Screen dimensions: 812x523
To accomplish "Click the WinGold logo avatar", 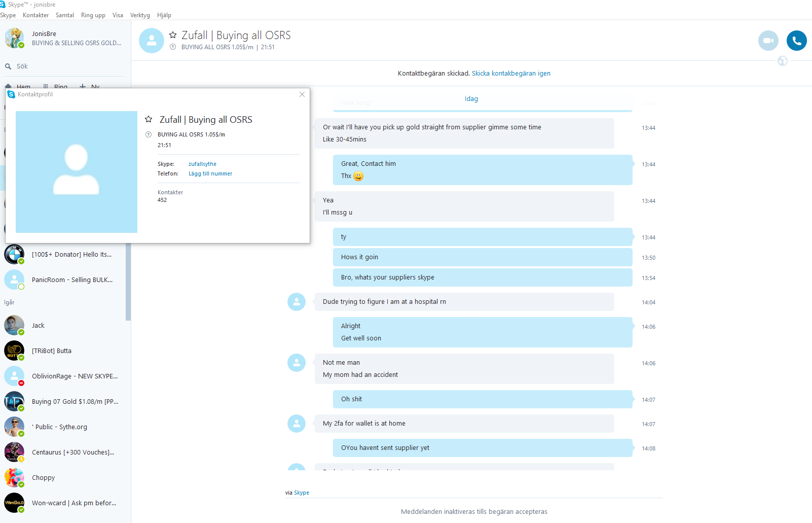I will (14, 503).
